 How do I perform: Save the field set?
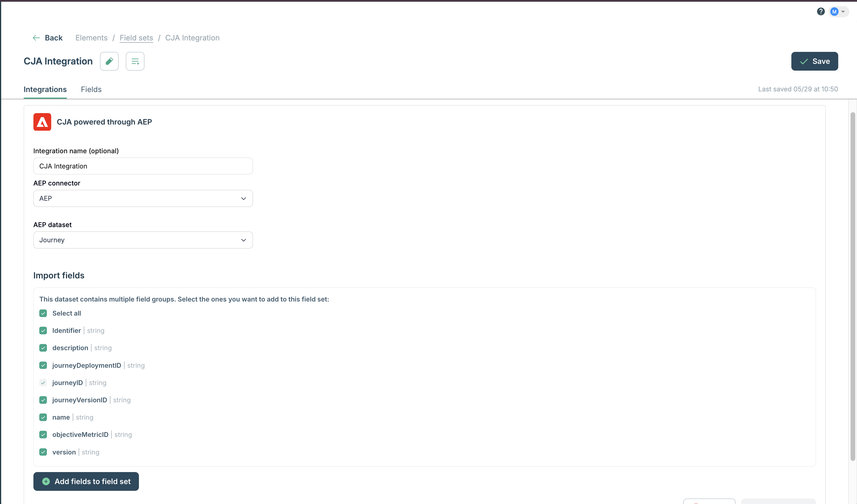pyautogui.click(x=815, y=61)
